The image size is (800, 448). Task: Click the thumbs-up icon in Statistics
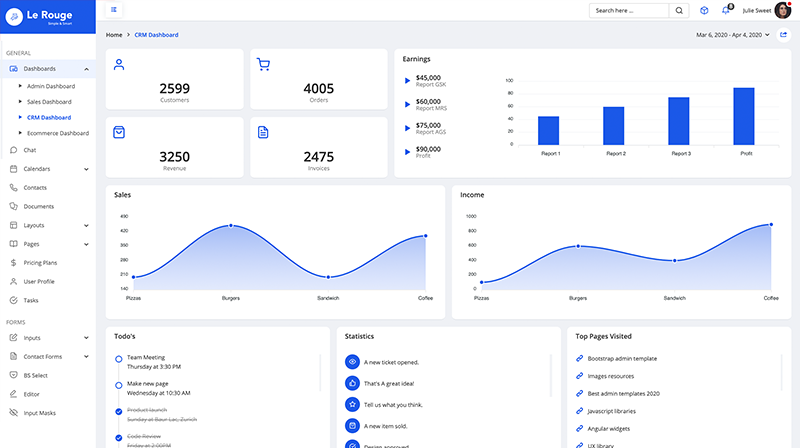351,383
